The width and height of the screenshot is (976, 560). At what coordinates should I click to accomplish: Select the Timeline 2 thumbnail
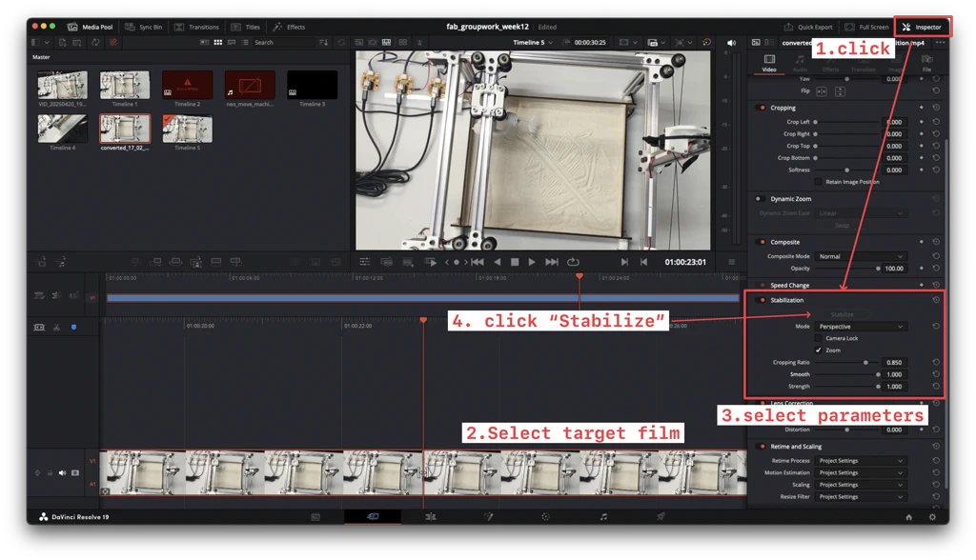[x=188, y=86]
